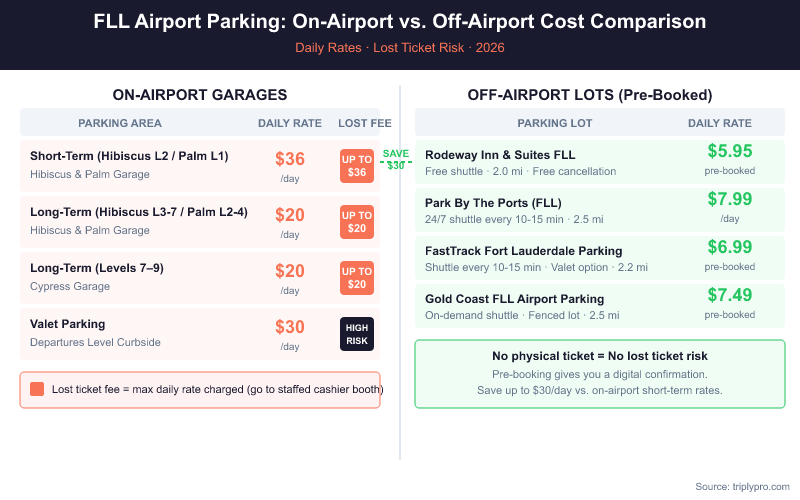Click the No physical ticket info box
The width and height of the screenshot is (800, 500).
[x=599, y=374]
